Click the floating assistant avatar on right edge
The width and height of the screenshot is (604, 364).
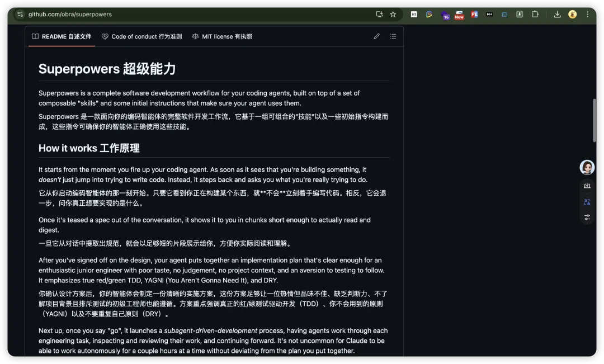point(587,167)
